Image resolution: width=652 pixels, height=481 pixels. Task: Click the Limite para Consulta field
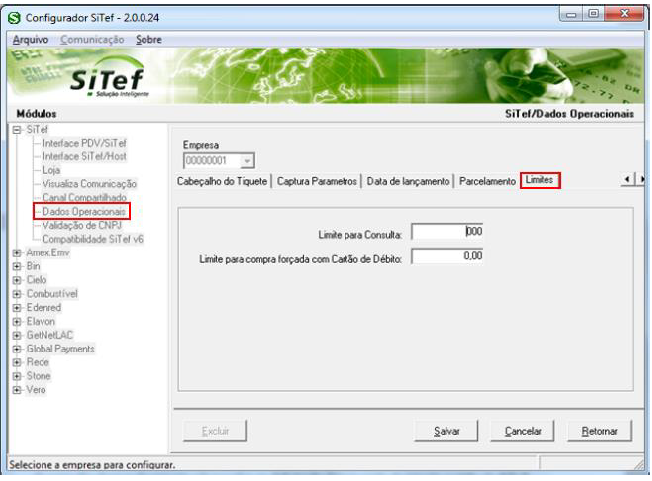[x=447, y=232]
